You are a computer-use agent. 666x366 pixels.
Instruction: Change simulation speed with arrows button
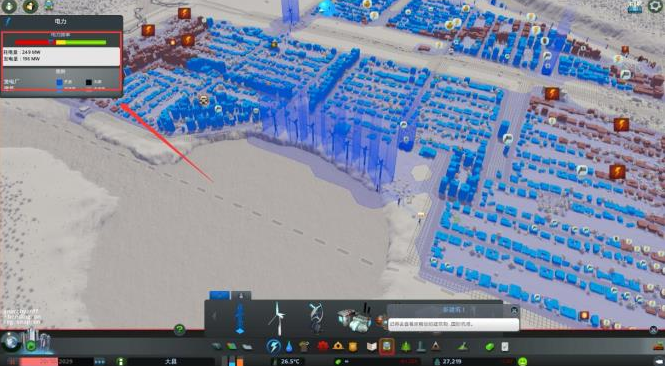100,362
